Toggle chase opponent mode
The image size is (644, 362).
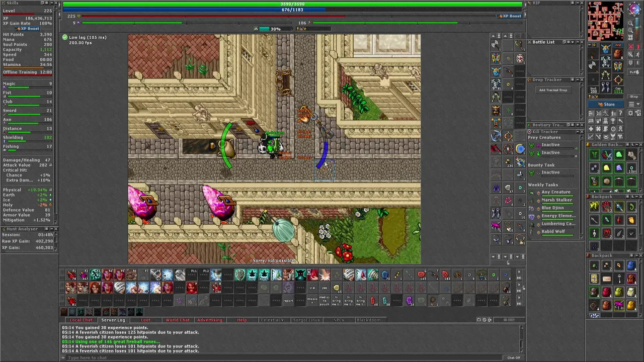[x=638, y=54]
